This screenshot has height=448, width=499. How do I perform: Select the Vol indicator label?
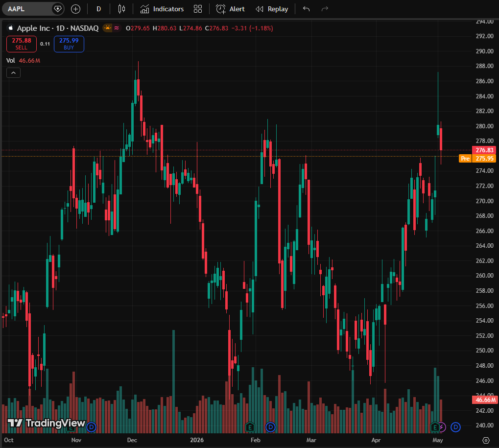(10, 60)
